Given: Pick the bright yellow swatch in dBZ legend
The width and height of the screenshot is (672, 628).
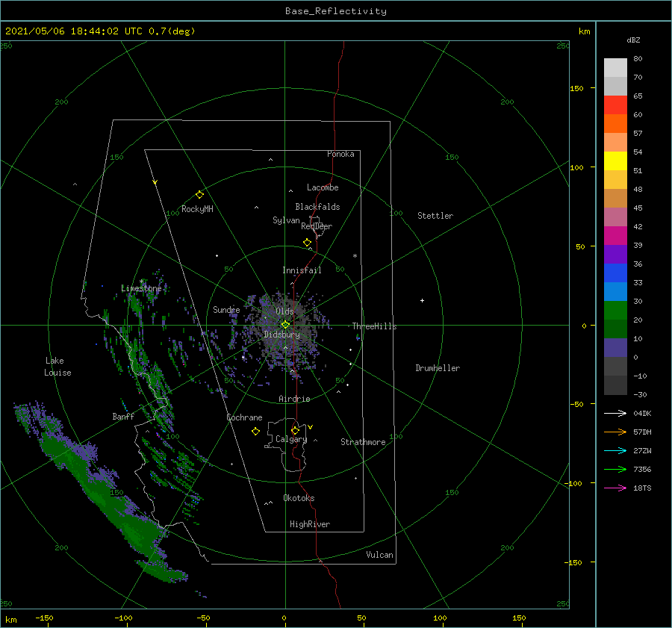Looking at the screenshot, I should 615,161.
